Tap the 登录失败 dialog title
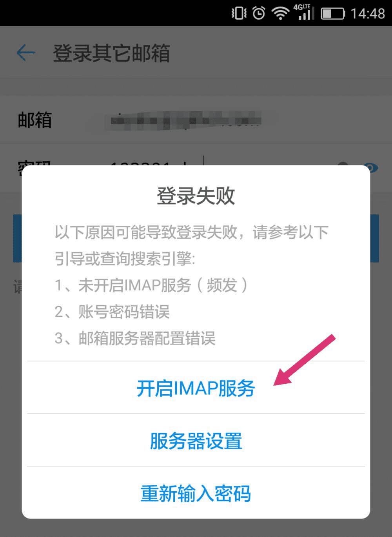 [196, 196]
